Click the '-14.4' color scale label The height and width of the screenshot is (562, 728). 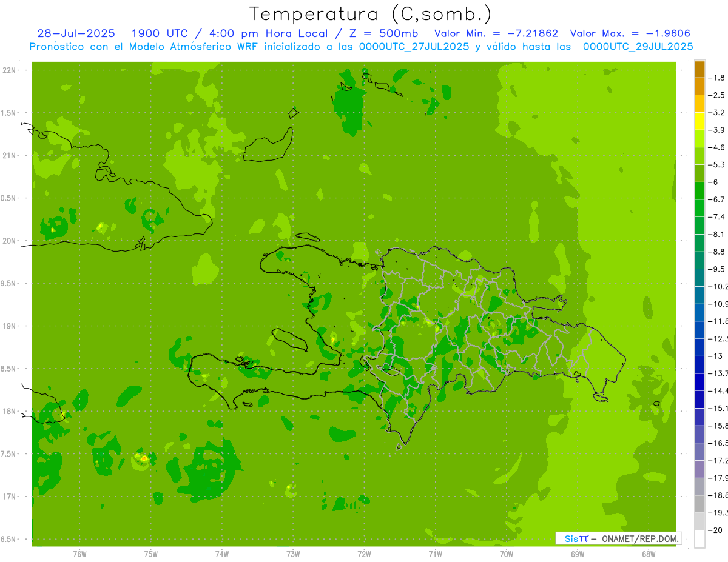pos(718,391)
